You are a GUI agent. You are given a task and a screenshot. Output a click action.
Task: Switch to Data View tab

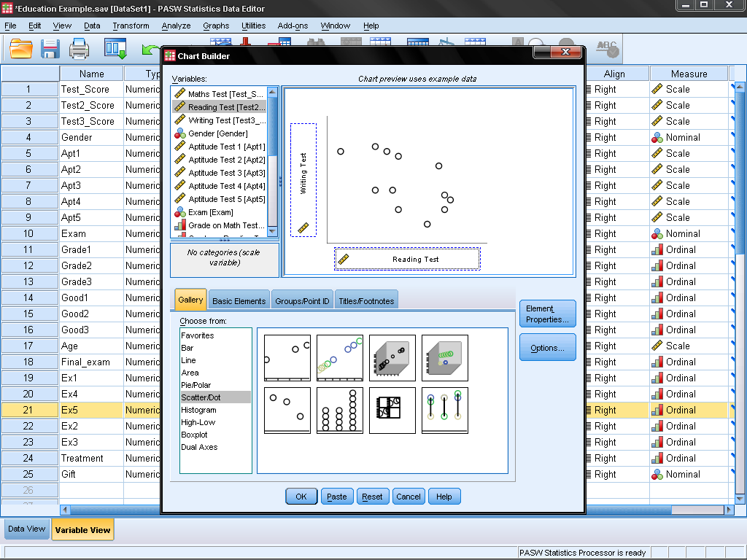(26, 529)
